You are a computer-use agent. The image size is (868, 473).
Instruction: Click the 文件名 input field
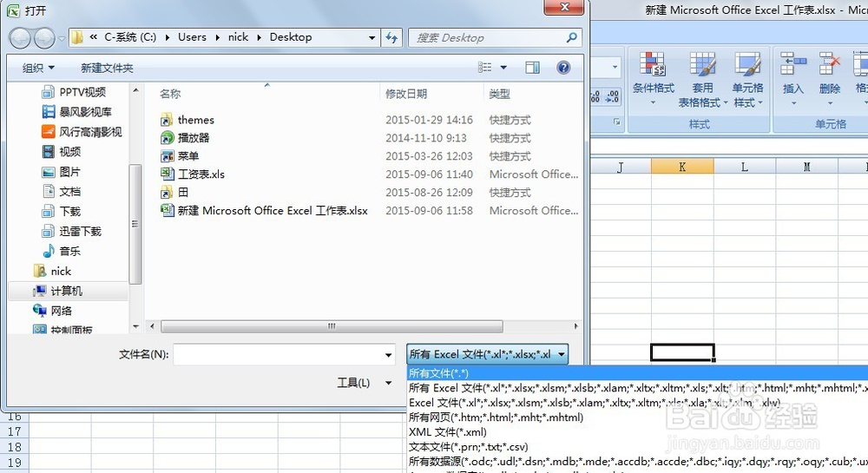click(x=278, y=355)
